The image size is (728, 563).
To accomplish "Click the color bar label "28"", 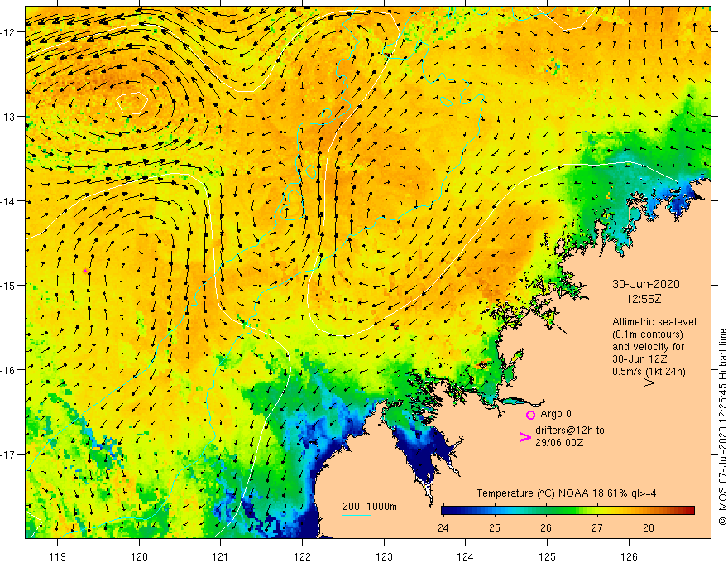I will click(x=649, y=527).
